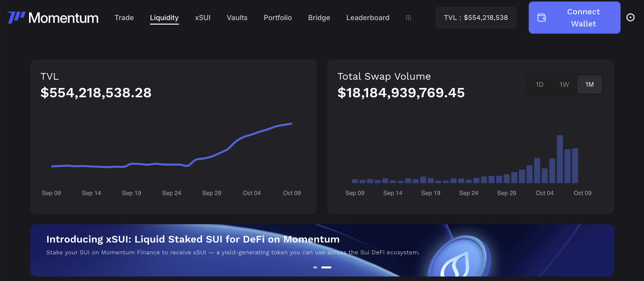Image resolution: width=644 pixels, height=281 pixels.
Task: Open the circular settings icon
Action: click(630, 18)
